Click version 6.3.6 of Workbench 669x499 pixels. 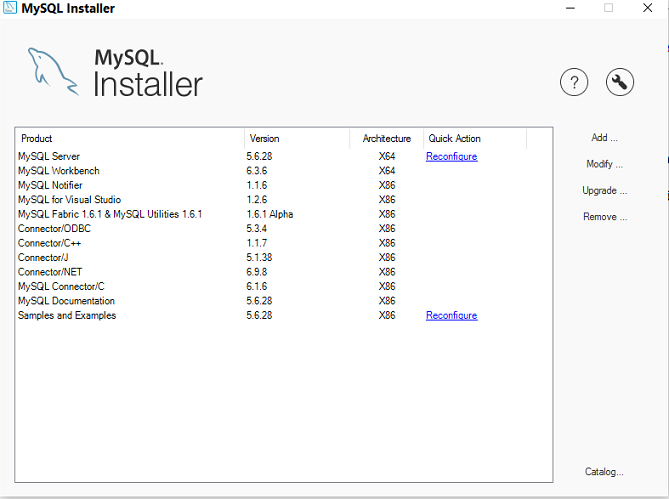[x=256, y=171]
